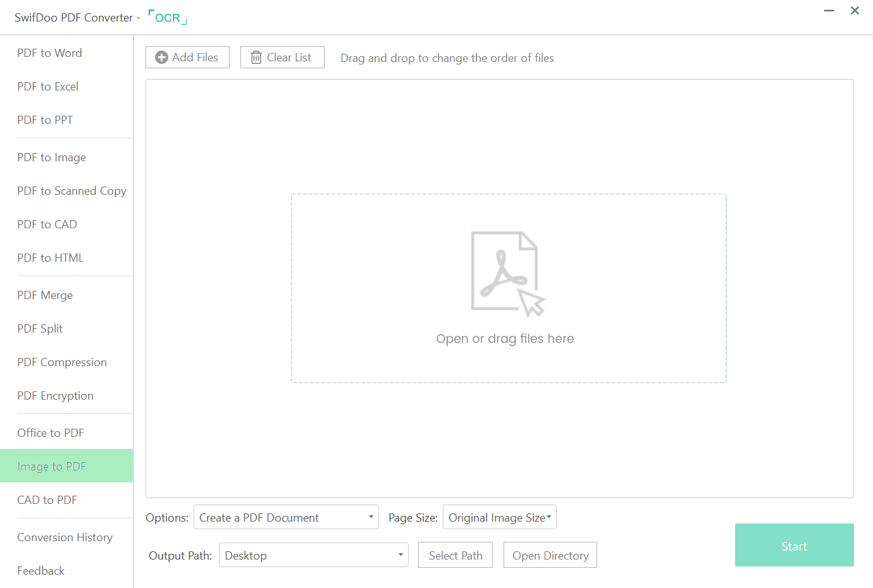Click the OCR badge in the title
The image size is (873, 588).
pyautogui.click(x=168, y=17)
